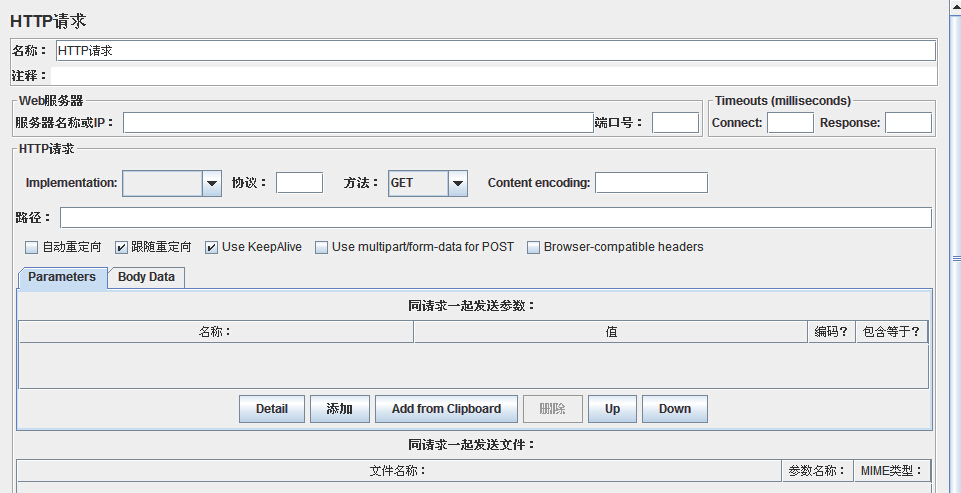Switch to the Body Data tab
The width and height of the screenshot is (961, 493).
146,277
